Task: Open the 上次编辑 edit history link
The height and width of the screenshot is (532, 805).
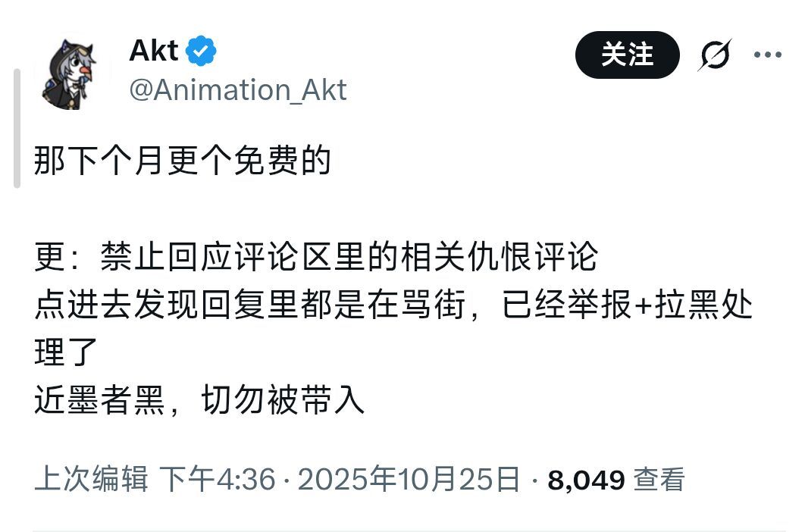Action: click(x=91, y=480)
